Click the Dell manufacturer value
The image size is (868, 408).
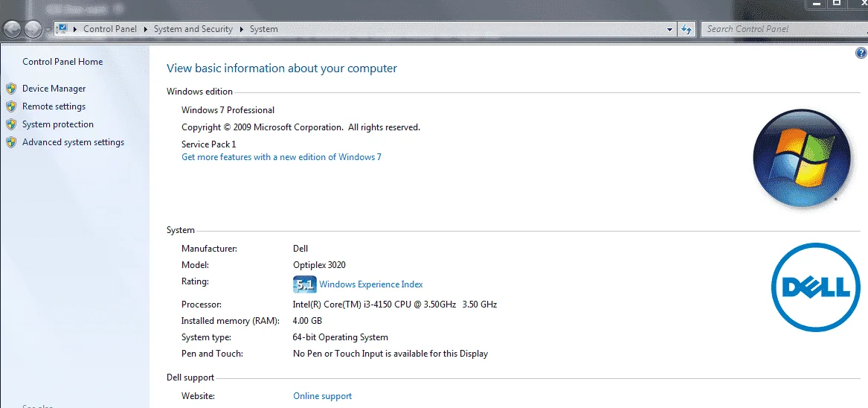[x=300, y=249]
